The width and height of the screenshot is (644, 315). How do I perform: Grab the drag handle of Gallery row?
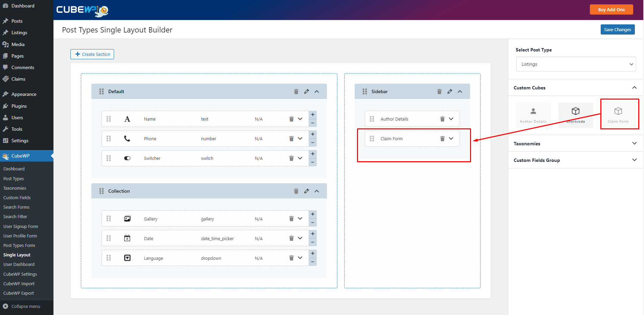pos(109,219)
